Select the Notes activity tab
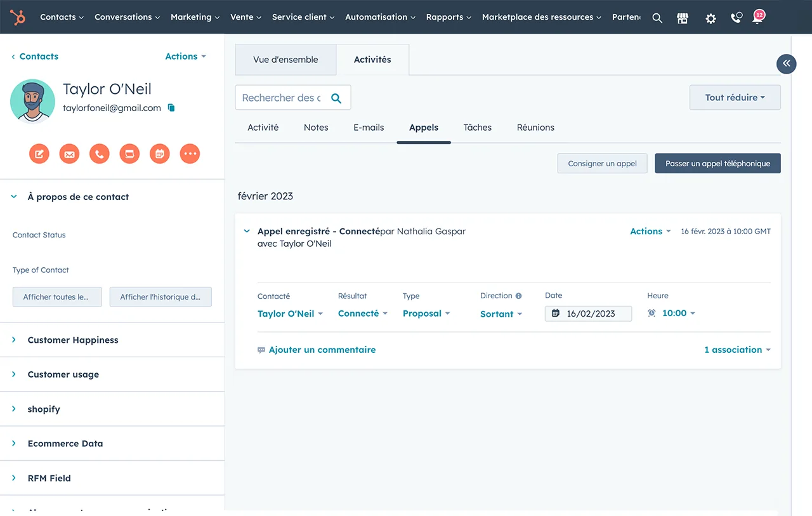 tap(316, 128)
